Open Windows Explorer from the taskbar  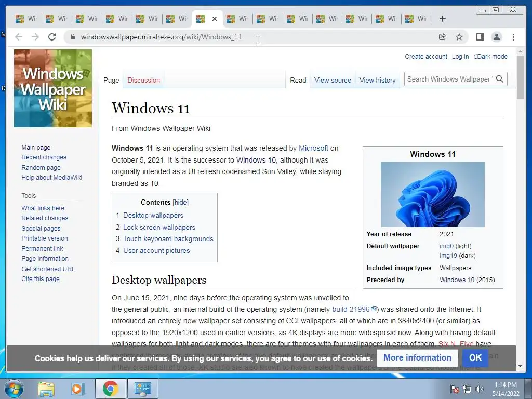46,389
